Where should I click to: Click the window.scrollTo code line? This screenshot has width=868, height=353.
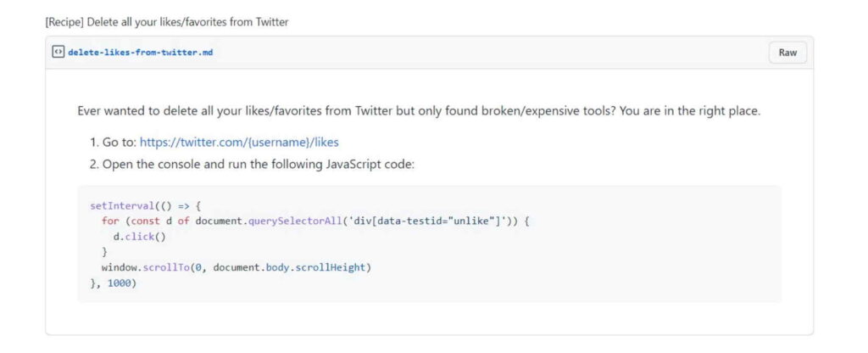coord(236,267)
